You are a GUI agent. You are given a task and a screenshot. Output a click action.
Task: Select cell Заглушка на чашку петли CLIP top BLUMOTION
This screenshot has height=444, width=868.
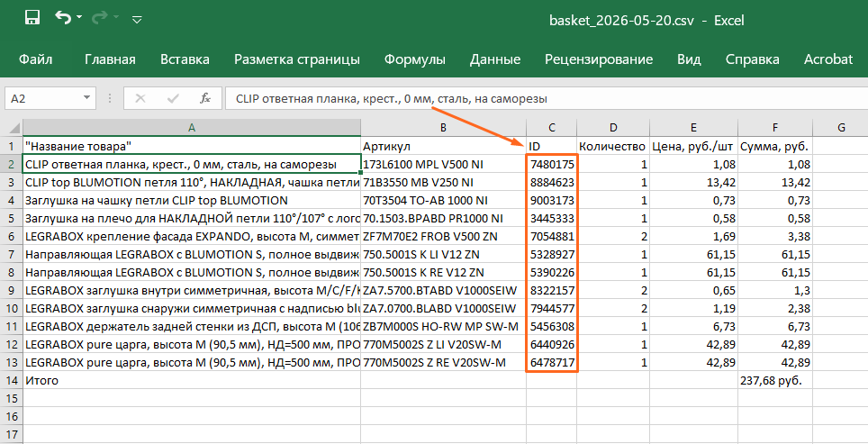click(192, 201)
